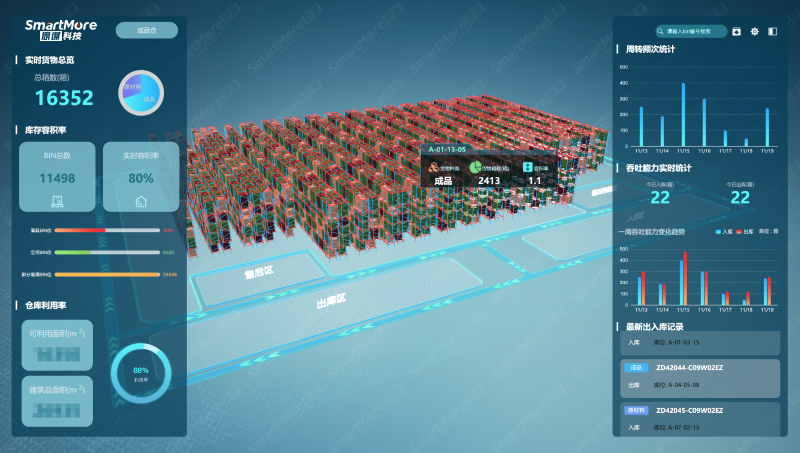Click the goods type icon in tooltip

[x=433, y=168]
